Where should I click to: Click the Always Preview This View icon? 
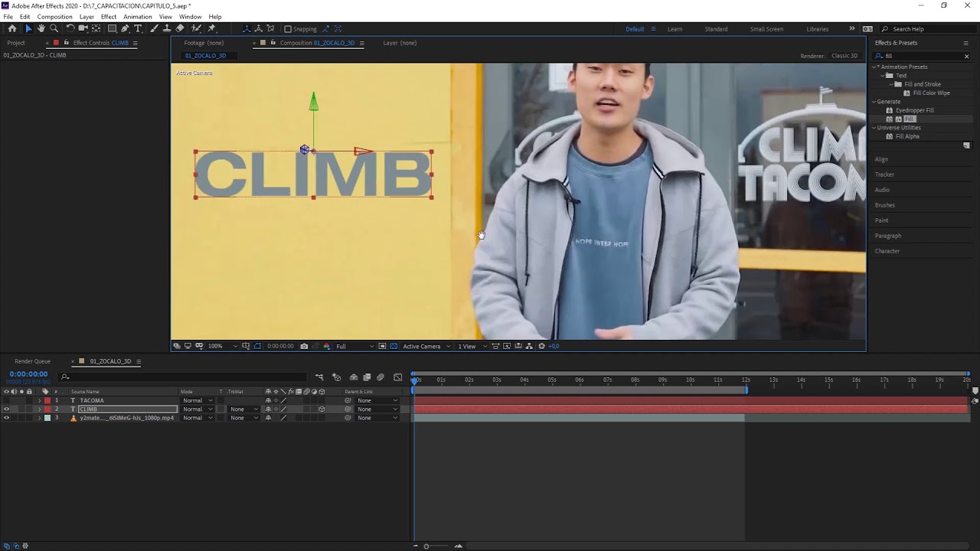point(177,346)
